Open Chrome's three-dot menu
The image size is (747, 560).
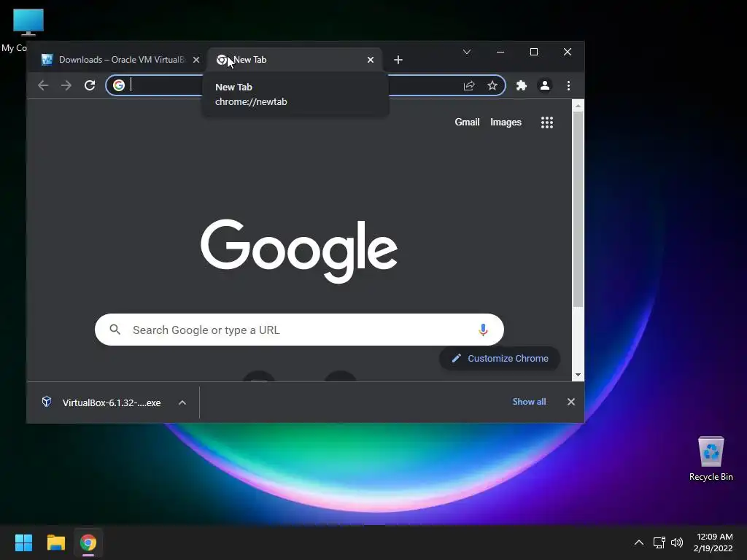(568, 85)
